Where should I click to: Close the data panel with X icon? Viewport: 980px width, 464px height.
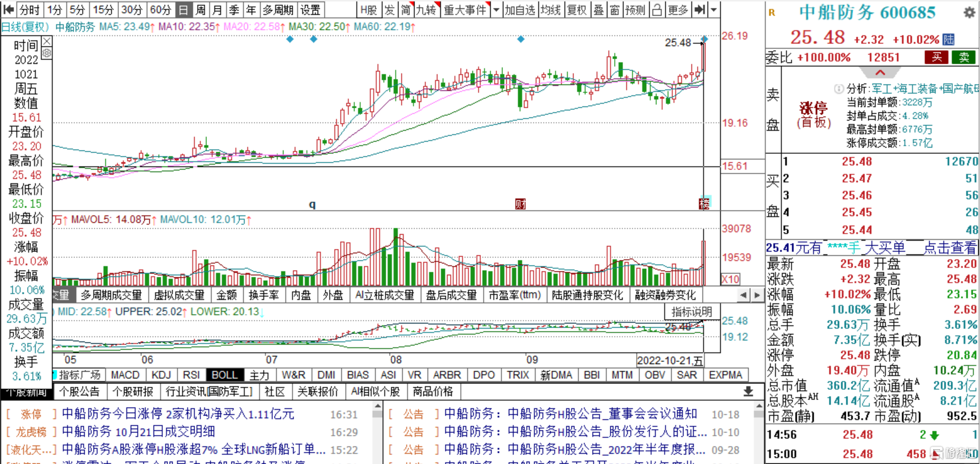pyautogui.click(x=47, y=41)
